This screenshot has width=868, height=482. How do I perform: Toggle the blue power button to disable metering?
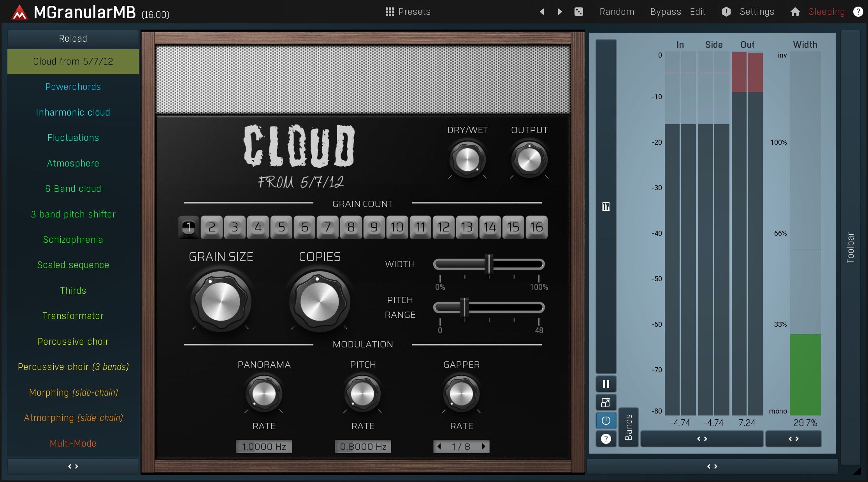coord(606,421)
